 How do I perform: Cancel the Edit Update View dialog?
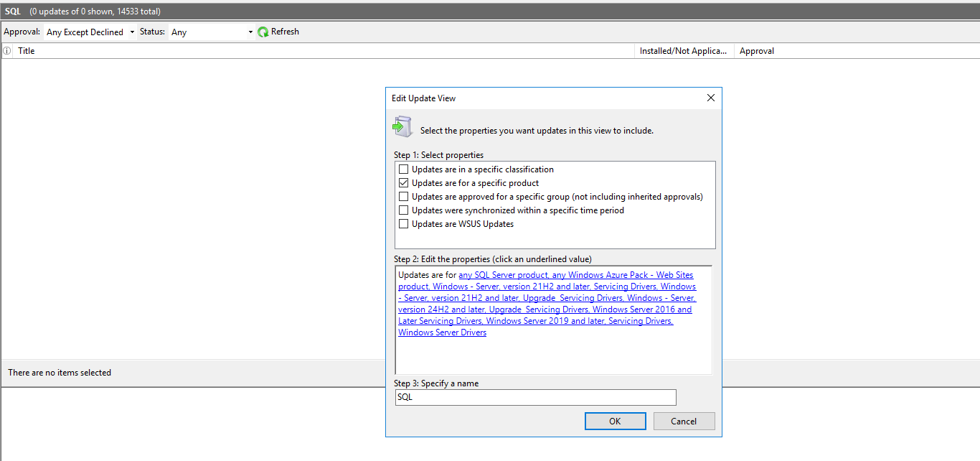click(x=684, y=421)
